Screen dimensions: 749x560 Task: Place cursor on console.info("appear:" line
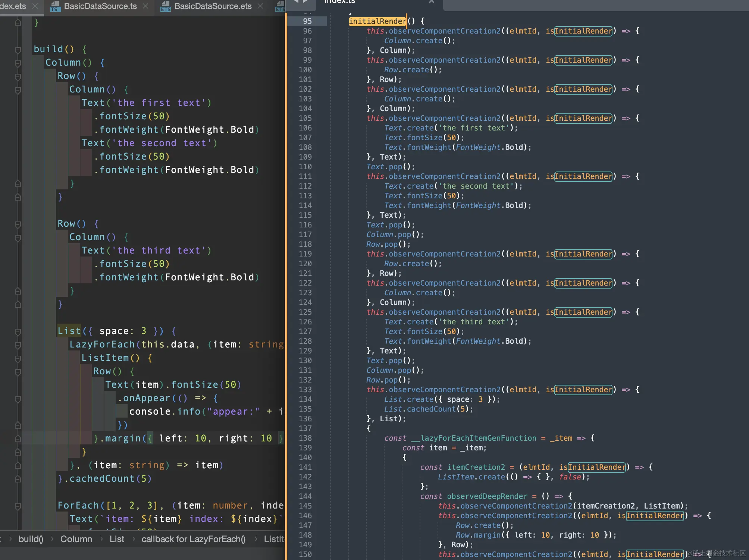(x=206, y=412)
